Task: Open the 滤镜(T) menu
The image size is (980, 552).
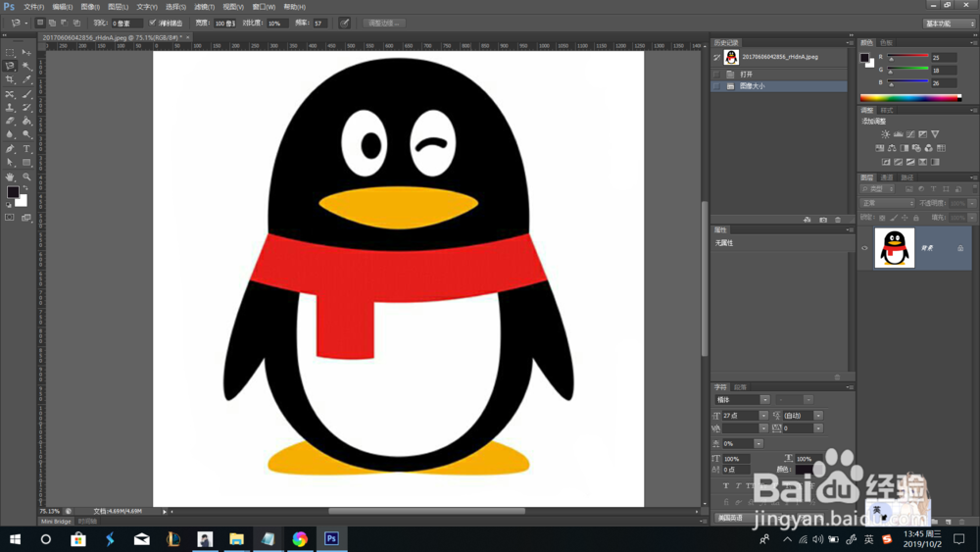Action: (x=205, y=7)
